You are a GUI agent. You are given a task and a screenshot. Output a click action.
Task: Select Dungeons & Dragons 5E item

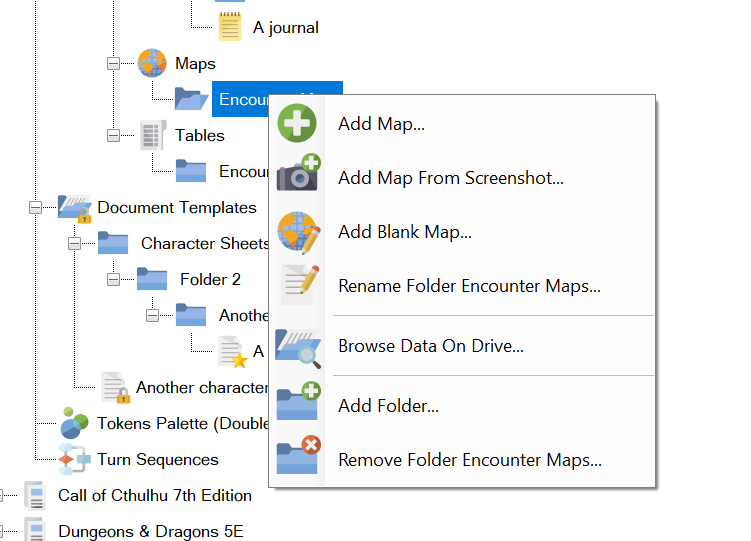(x=150, y=531)
